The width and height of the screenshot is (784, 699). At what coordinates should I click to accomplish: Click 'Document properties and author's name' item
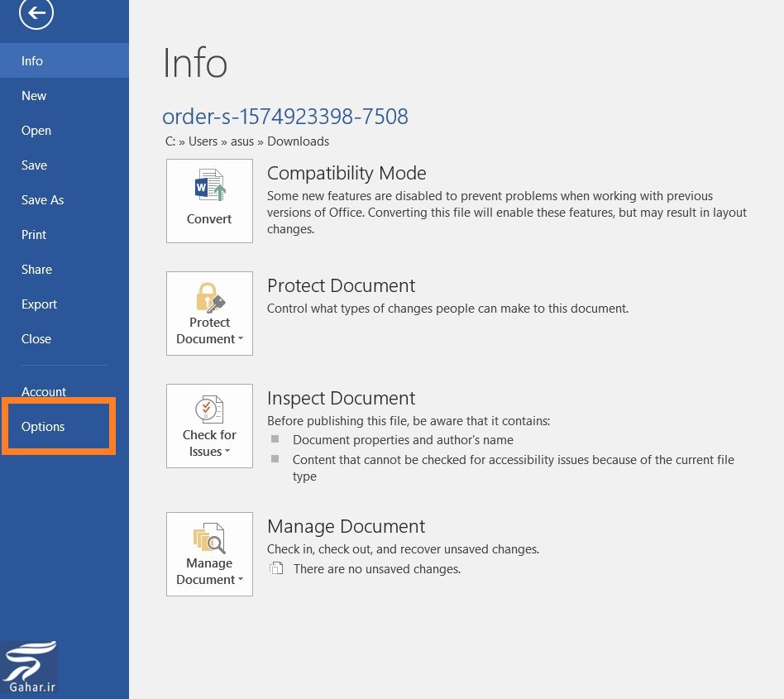(x=403, y=440)
